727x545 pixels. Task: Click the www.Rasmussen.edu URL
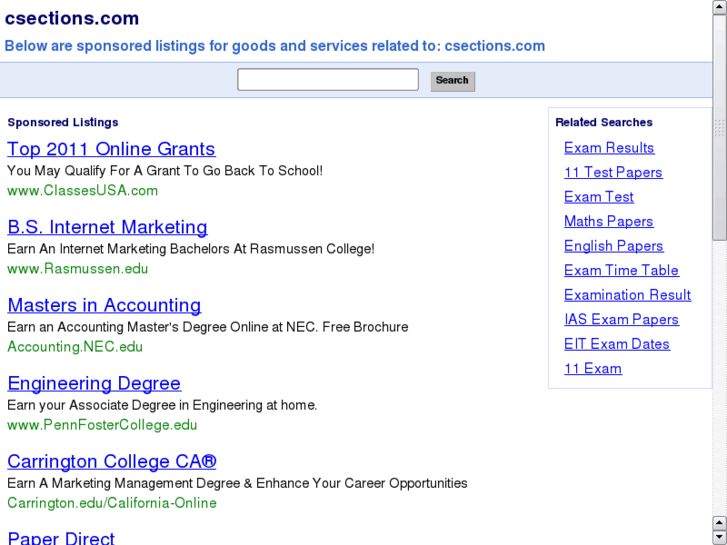pos(77,269)
